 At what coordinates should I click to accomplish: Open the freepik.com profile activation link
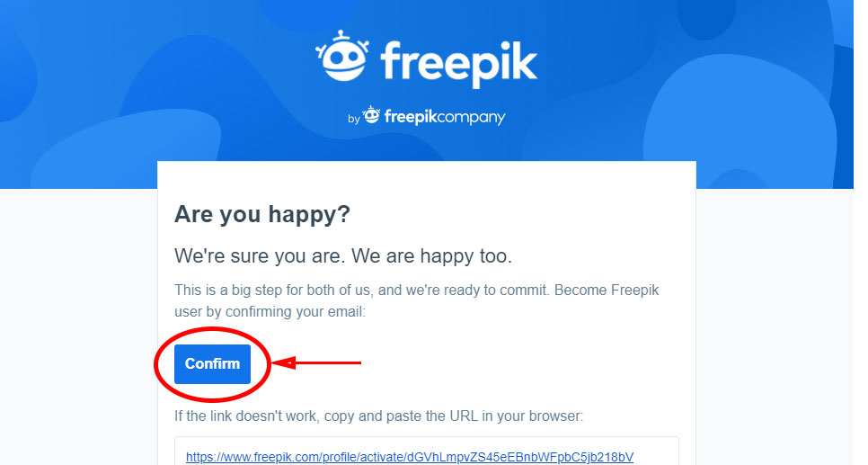point(410,457)
